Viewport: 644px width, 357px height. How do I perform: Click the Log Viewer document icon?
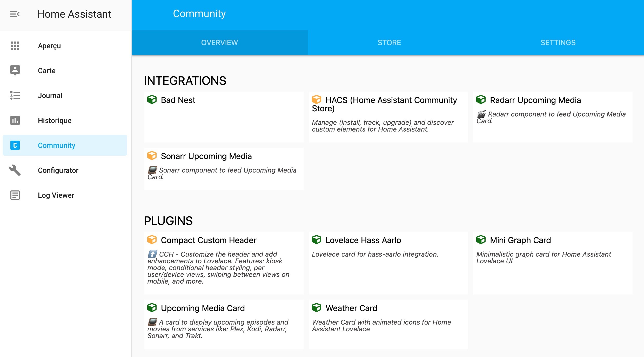point(15,195)
